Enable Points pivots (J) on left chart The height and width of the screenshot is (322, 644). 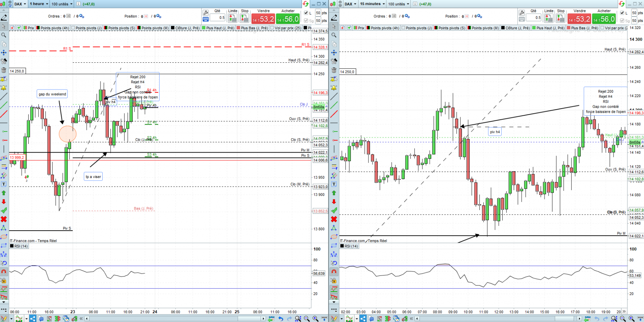point(86,28)
